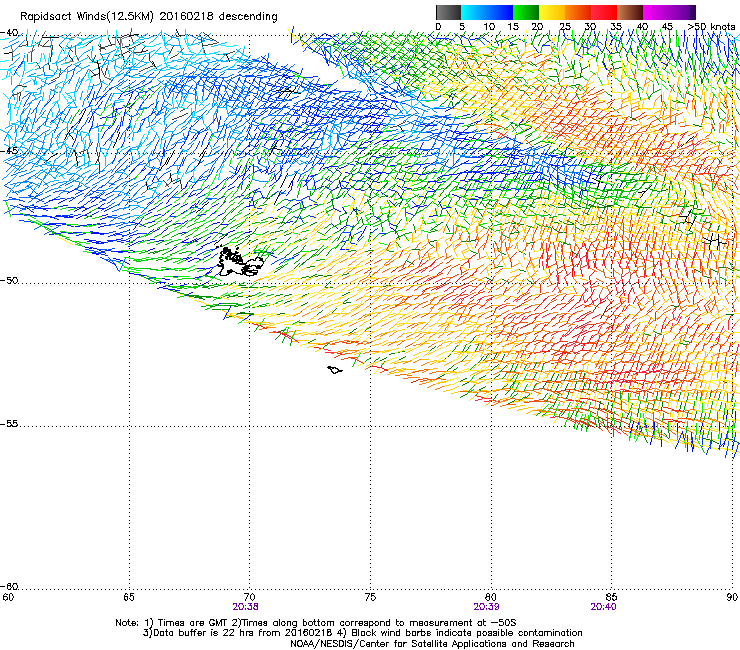Image resolution: width=740 pixels, height=650 pixels.
Task: Click the 85 longitude label
Action: (611, 598)
